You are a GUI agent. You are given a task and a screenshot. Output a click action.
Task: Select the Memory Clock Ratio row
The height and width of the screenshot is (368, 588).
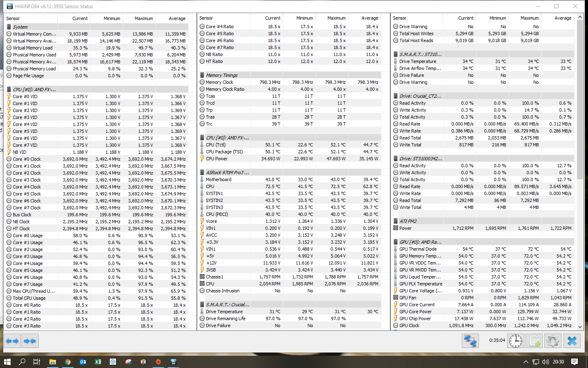(x=290, y=89)
